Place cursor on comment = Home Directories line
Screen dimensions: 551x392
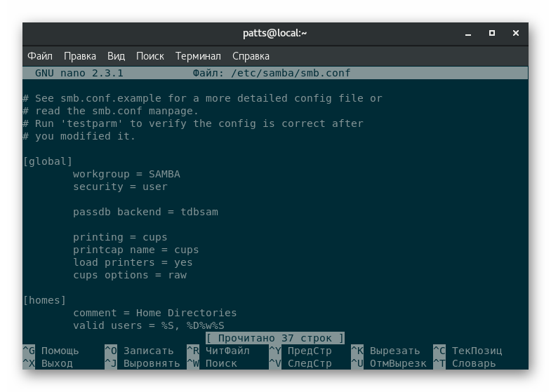coord(155,313)
